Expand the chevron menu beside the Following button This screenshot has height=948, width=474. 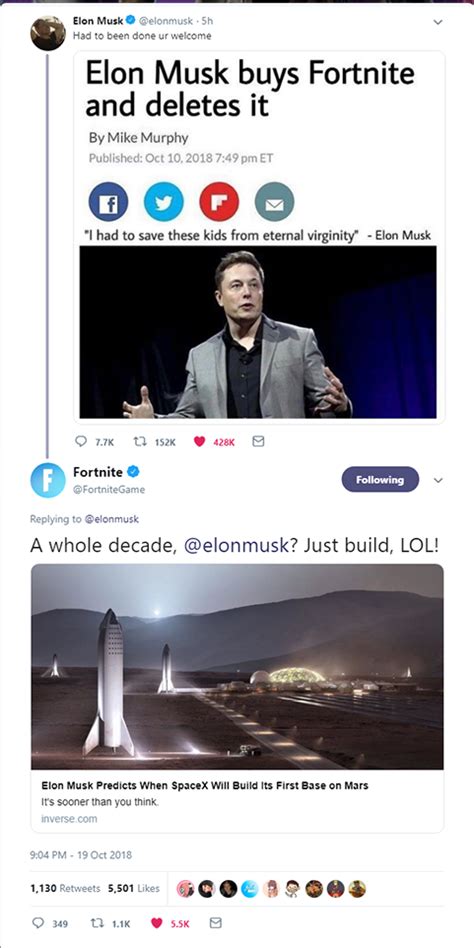[438, 481]
